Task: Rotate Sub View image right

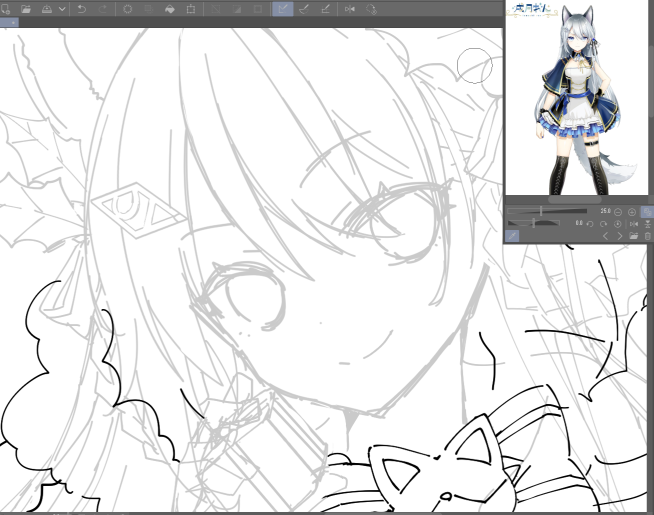Action: 604,224
